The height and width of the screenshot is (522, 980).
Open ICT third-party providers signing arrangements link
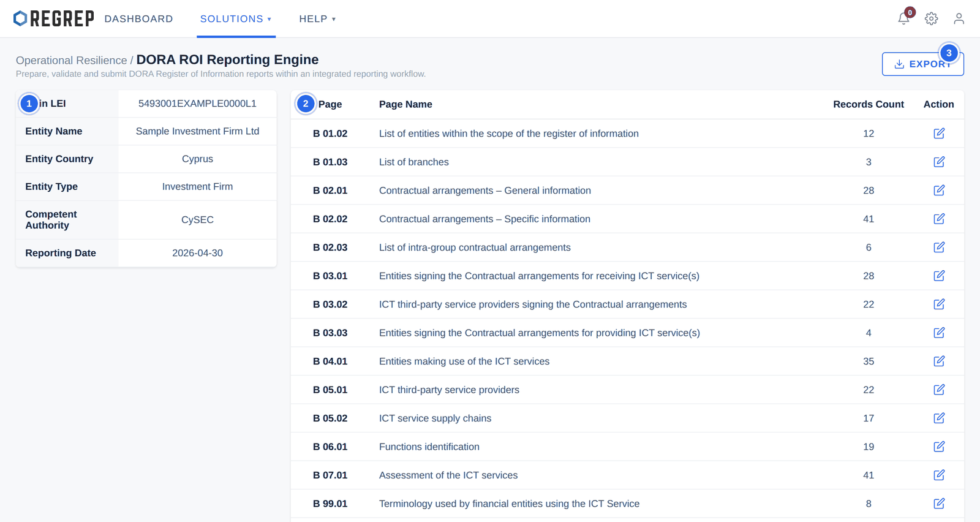[533, 304]
